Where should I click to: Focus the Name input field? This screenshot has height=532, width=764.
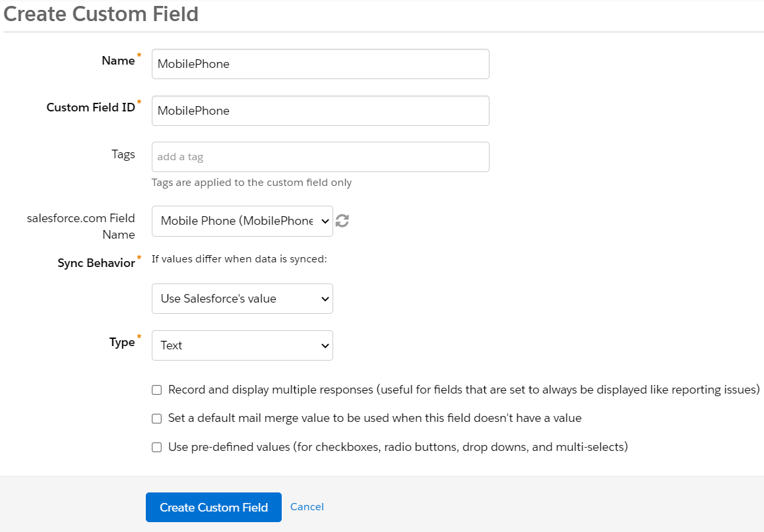point(320,64)
